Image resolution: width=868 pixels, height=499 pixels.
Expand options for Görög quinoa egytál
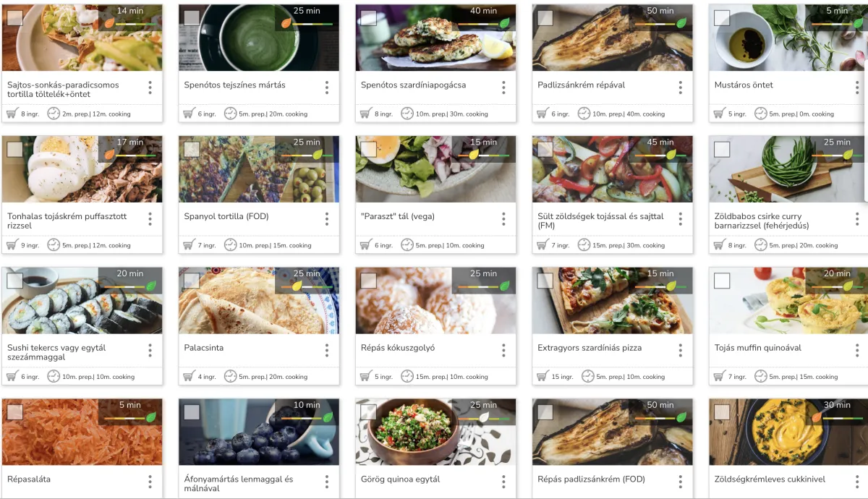503,482
